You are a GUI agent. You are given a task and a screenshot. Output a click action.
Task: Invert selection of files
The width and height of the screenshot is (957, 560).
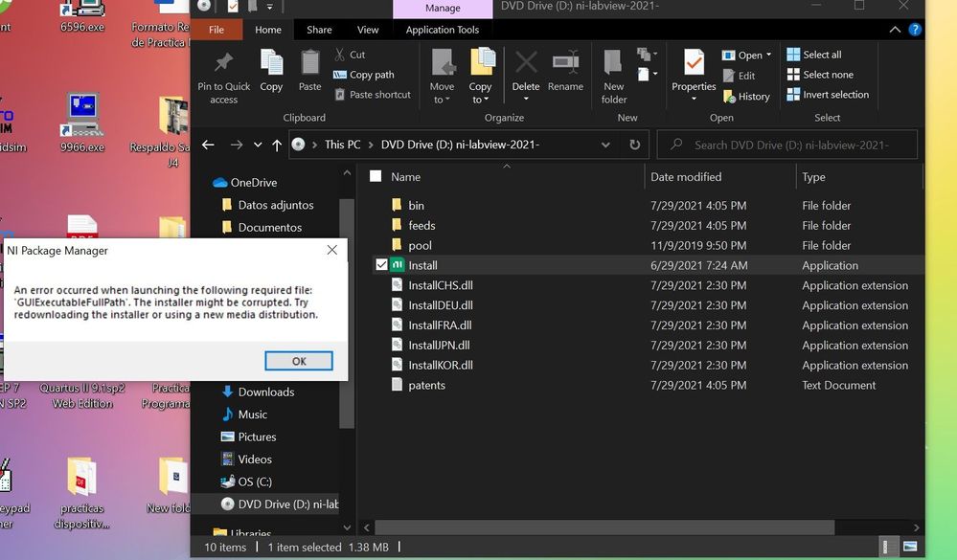coord(828,95)
